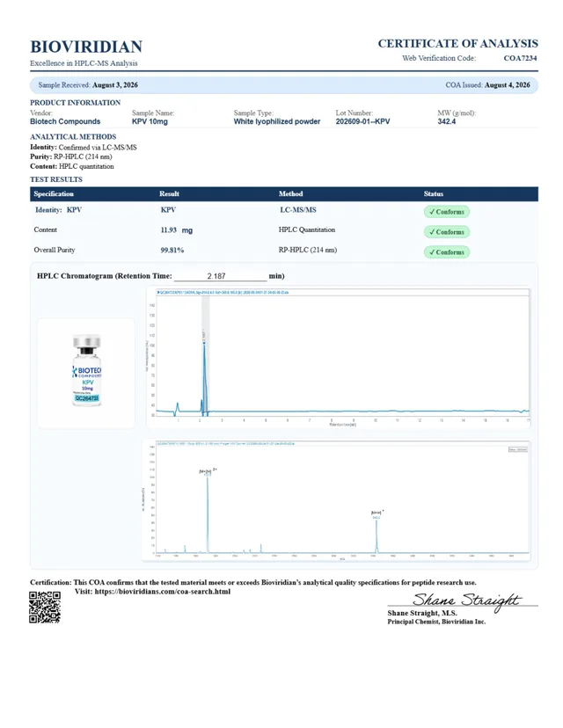Click the Conforms badge for Identity row
The height and width of the screenshot is (728, 563).
(447, 212)
